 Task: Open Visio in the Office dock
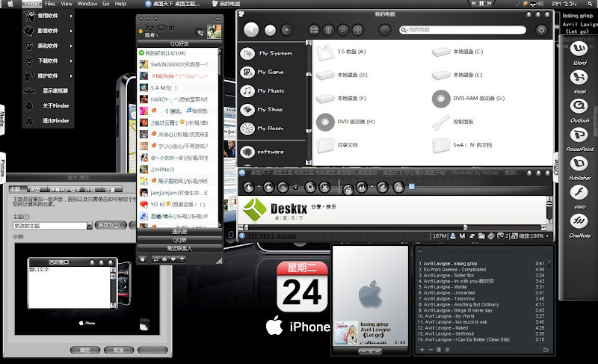(x=579, y=193)
